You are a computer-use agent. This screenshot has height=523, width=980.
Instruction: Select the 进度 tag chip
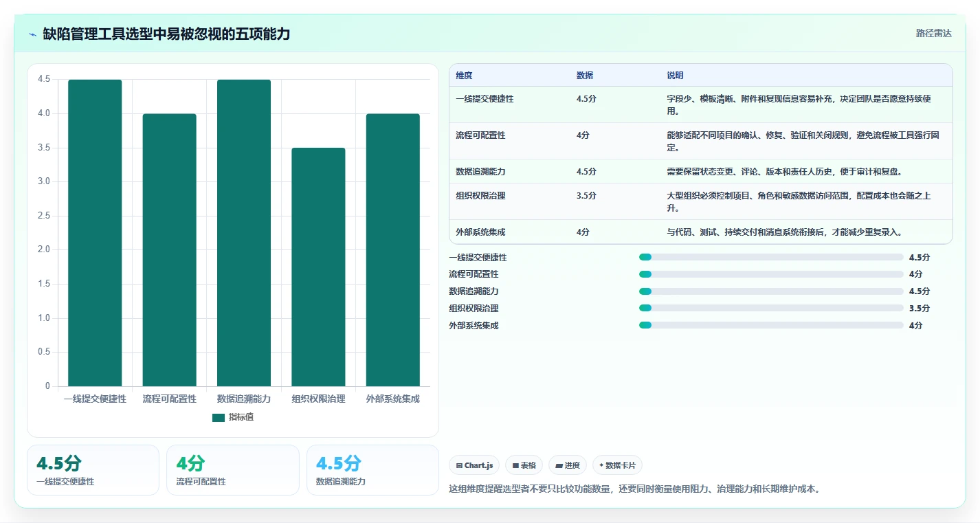point(568,465)
